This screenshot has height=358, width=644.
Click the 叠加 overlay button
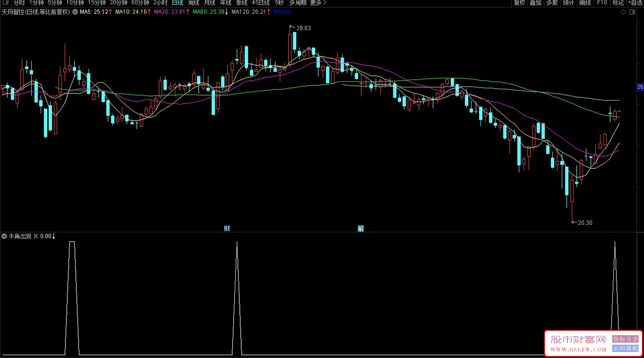[536, 3]
